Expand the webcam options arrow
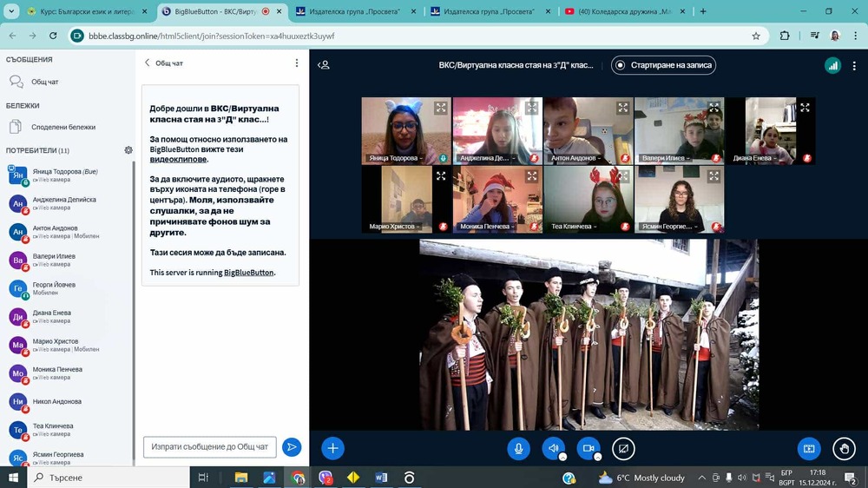The height and width of the screenshot is (488, 868). [x=597, y=457]
